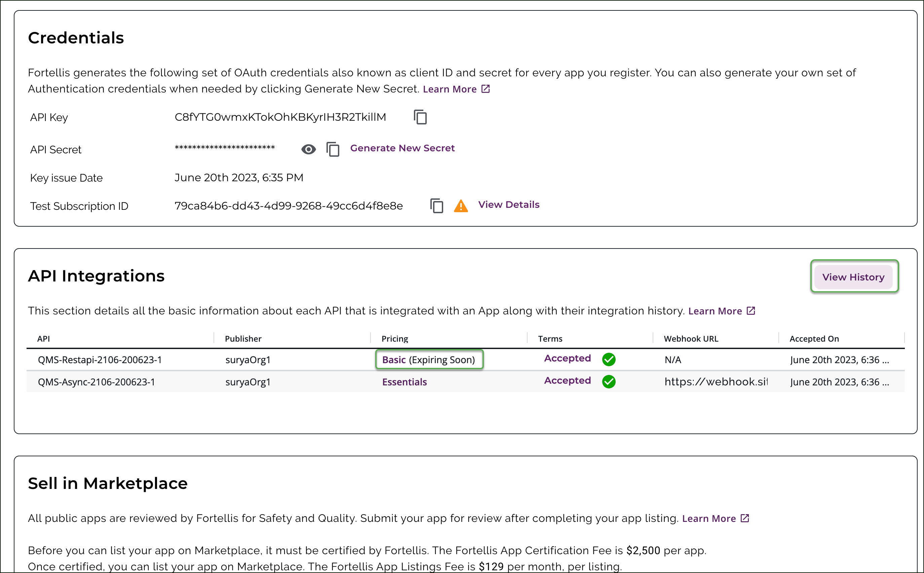Screen dimensions: 924x573
Task: Click the Accepted On column header
Action: click(813, 338)
